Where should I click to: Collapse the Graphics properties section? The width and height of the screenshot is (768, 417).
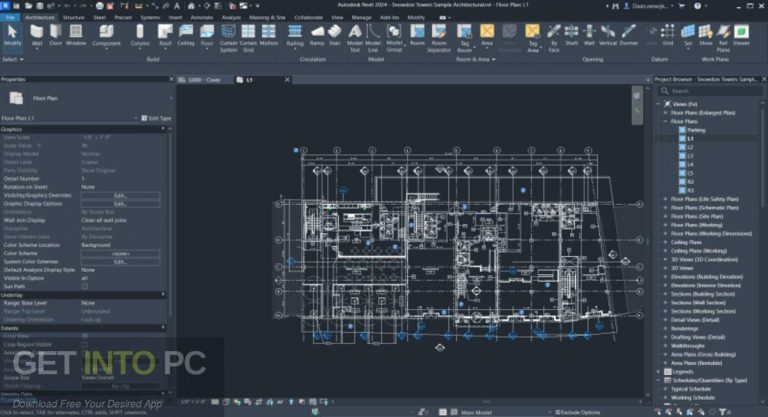coord(163,129)
